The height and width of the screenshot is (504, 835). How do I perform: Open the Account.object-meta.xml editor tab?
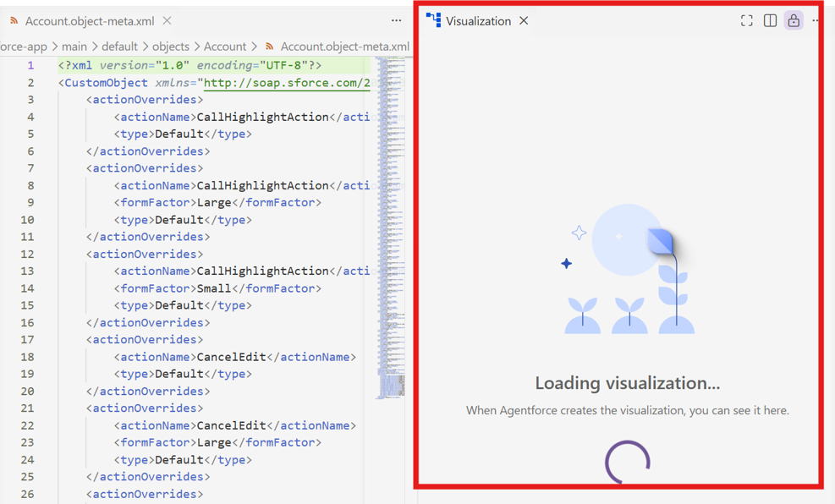click(x=90, y=21)
